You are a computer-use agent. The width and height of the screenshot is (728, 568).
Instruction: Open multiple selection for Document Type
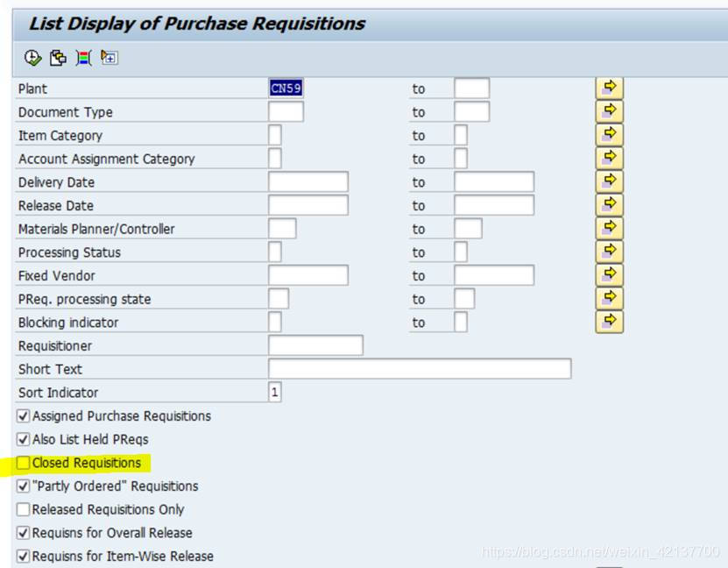[x=609, y=111]
